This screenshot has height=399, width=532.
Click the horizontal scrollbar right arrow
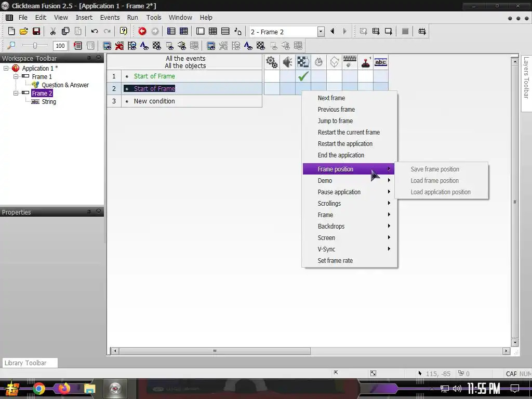506,351
